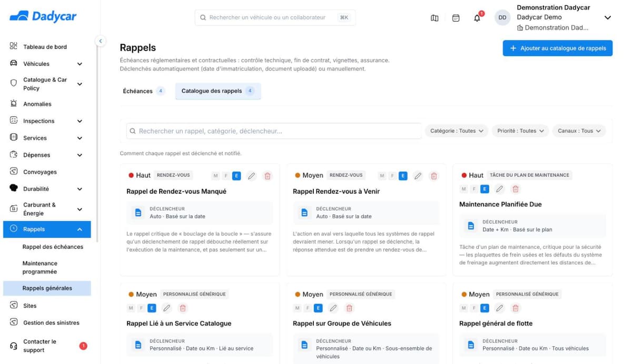Click the Anomalies sidebar icon
The height and width of the screenshot is (364, 632).
pos(14,104)
